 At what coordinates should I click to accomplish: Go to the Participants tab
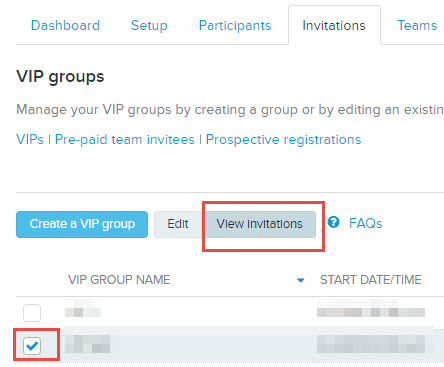pyautogui.click(x=235, y=26)
